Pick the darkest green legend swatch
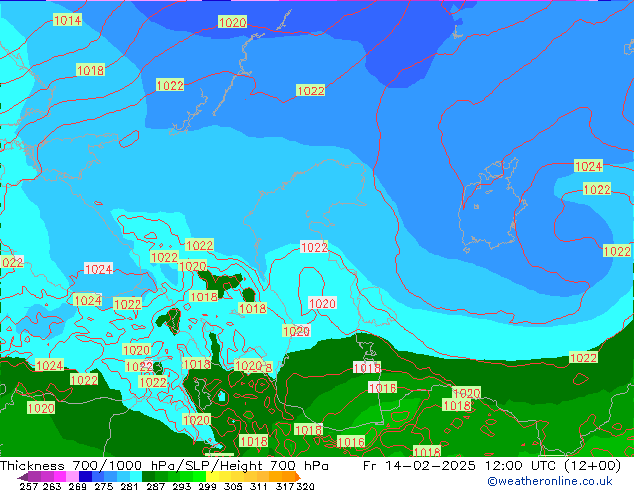 pos(146,476)
